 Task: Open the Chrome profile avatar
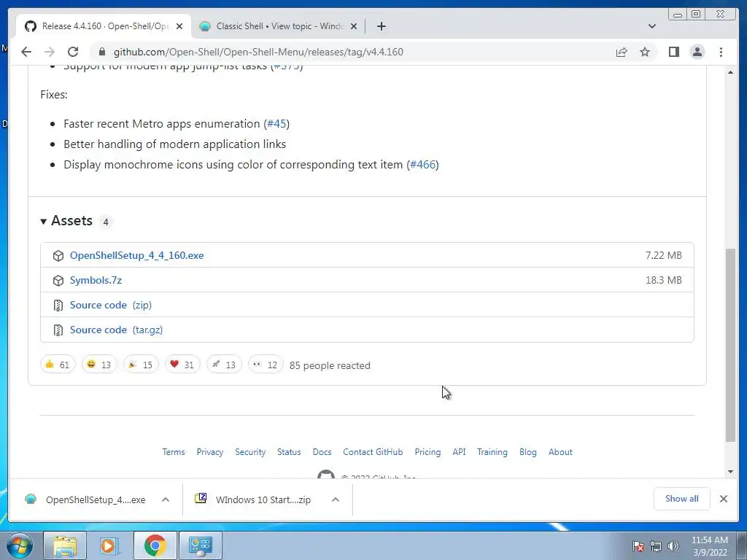(x=697, y=52)
